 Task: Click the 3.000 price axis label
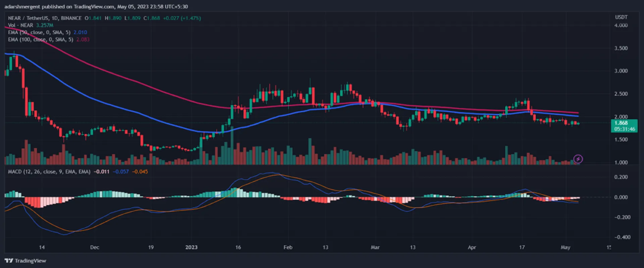coord(621,71)
